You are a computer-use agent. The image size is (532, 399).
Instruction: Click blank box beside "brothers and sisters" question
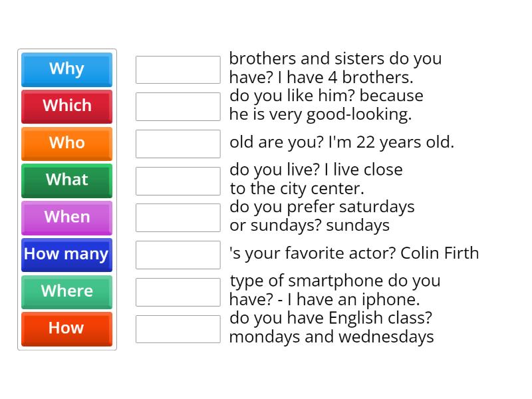tap(178, 70)
